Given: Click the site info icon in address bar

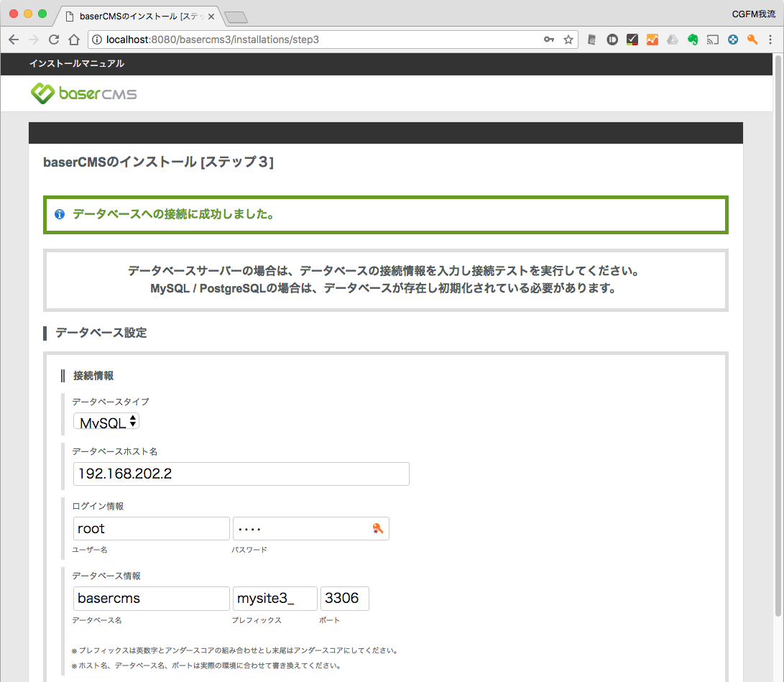Looking at the screenshot, I should (97, 40).
